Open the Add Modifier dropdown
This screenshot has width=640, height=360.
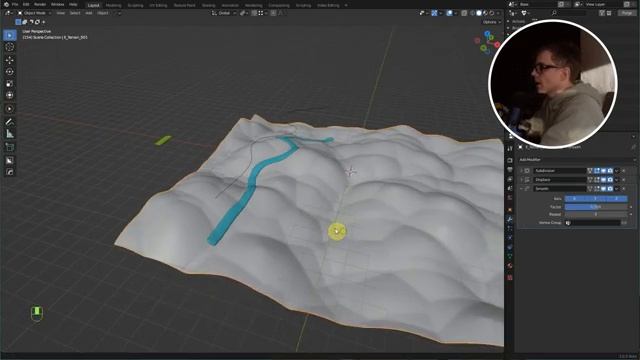coord(576,160)
